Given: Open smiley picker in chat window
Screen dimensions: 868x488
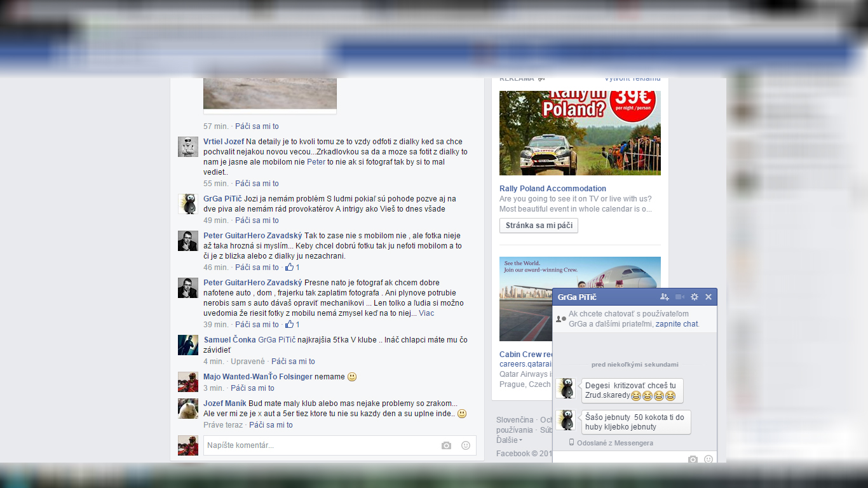Looking at the screenshot, I should coord(709,459).
